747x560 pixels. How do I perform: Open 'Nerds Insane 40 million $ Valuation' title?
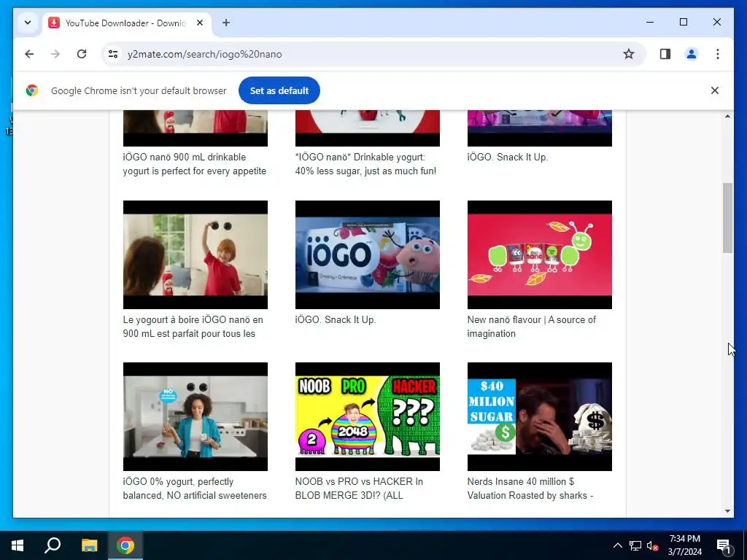tap(530, 489)
